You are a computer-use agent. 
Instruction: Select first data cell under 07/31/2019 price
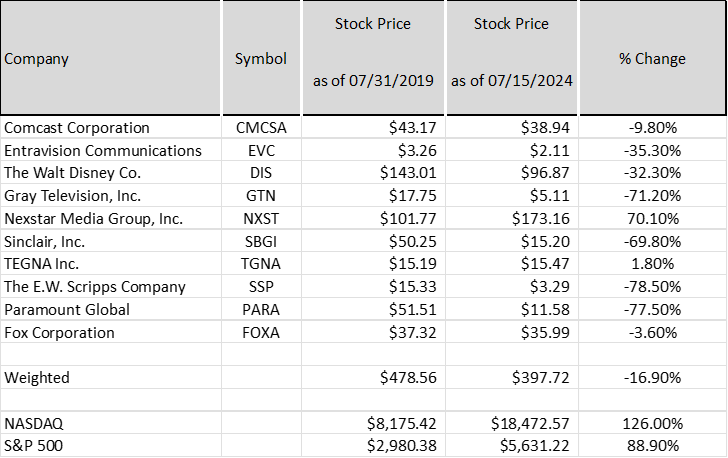(373, 126)
